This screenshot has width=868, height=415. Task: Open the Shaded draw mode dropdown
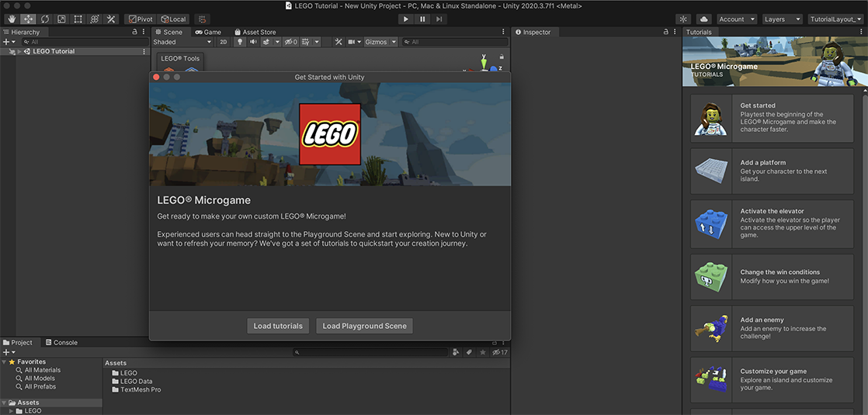182,42
